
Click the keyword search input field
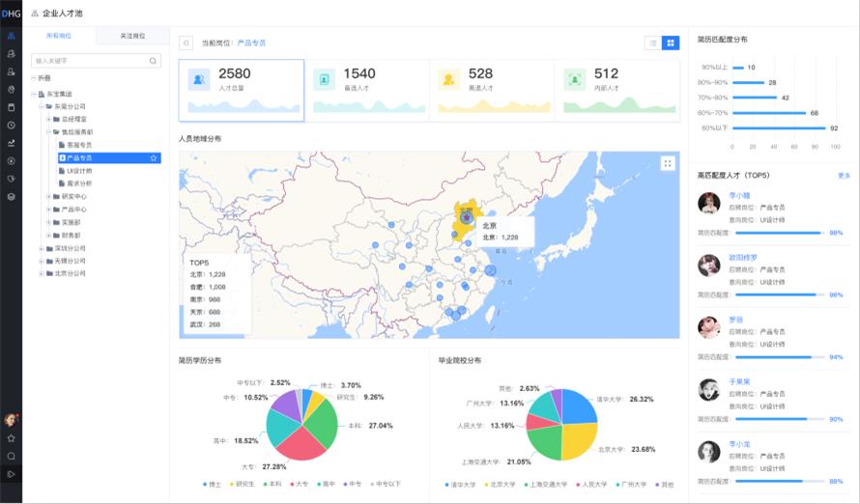(x=96, y=61)
